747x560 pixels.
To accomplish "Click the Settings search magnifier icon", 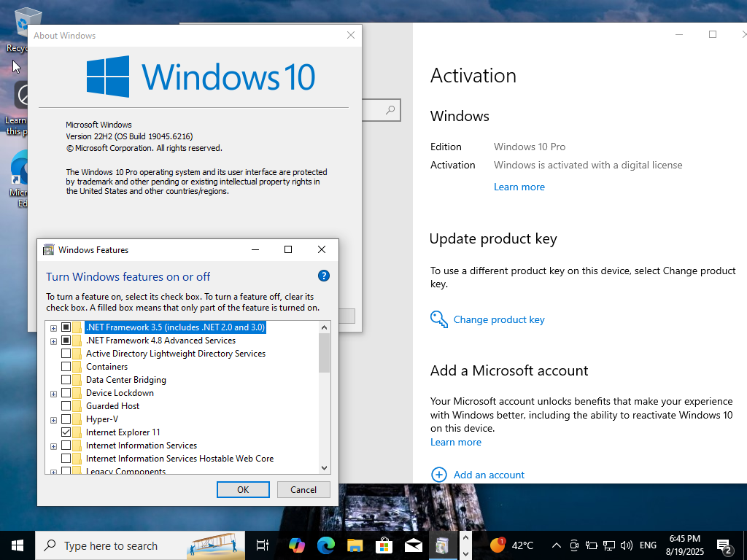I will point(390,110).
